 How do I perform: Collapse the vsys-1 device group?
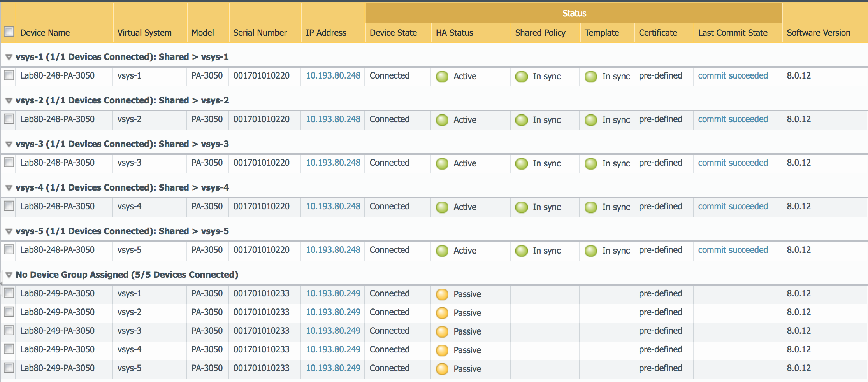point(9,58)
